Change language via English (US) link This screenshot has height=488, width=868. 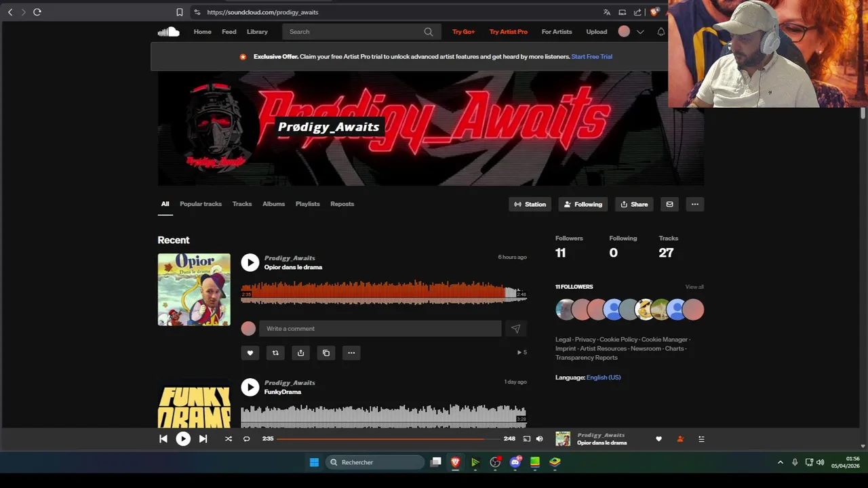(604, 378)
